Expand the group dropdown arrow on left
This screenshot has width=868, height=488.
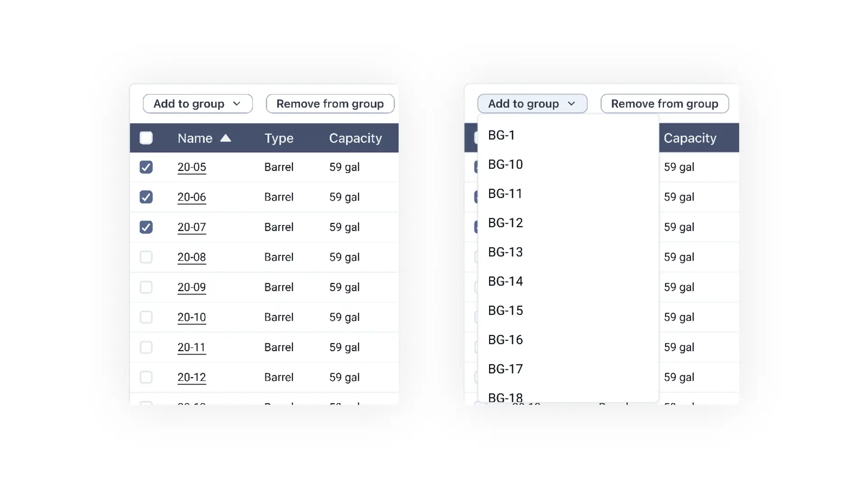(x=237, y=103)
